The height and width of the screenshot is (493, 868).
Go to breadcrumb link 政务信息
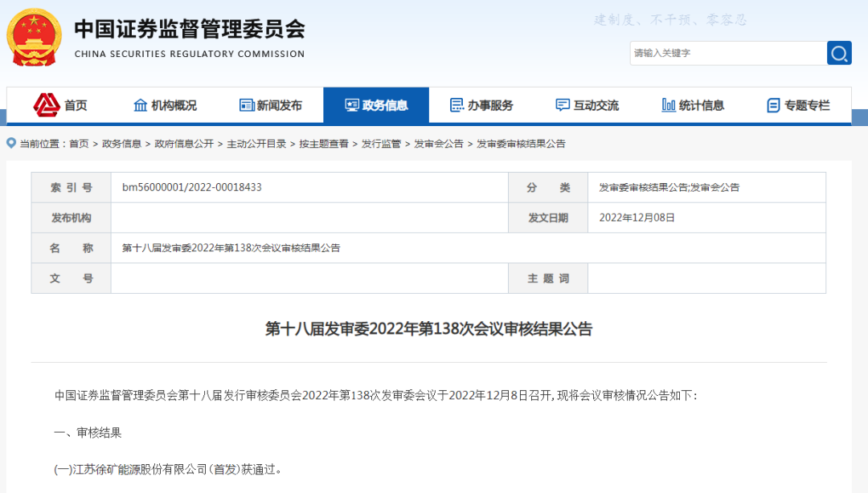(x=121, y=144)
